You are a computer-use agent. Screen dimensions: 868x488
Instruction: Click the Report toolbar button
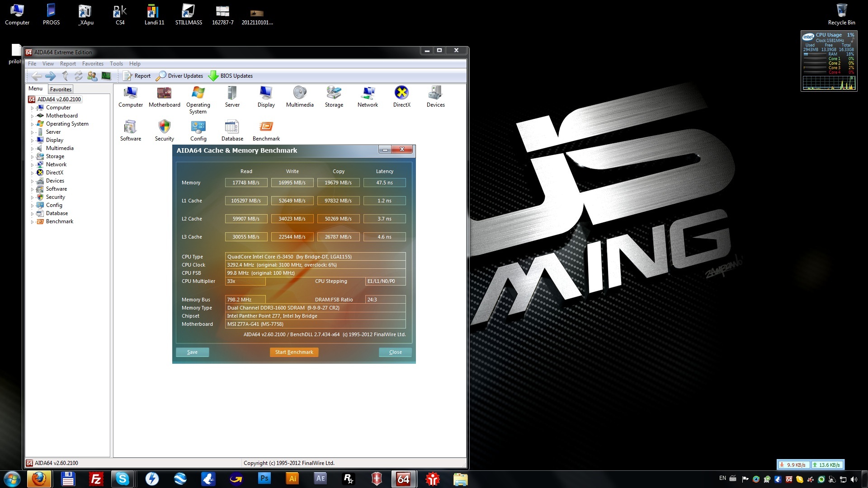(x=137, y=76)
